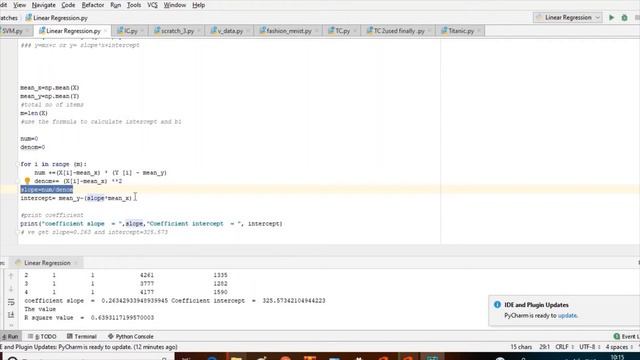Screen dimensions: 640x360
Task: Close the Titanic.py editor tab
Action: pos(479,31)
